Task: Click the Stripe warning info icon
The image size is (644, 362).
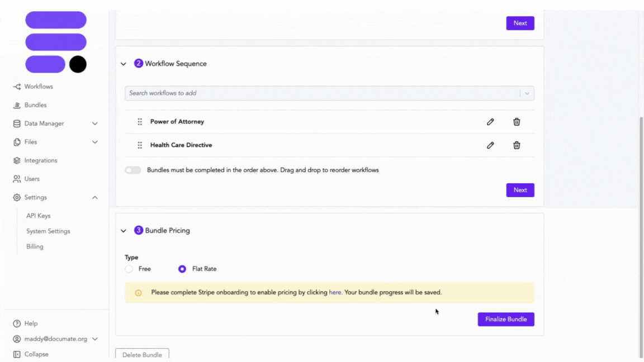Action: pos(139,293)
